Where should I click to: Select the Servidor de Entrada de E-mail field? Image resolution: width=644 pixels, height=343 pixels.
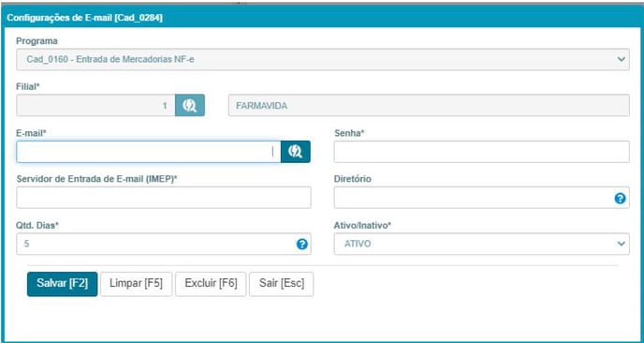pyautogui.click(x=164, y=198)
